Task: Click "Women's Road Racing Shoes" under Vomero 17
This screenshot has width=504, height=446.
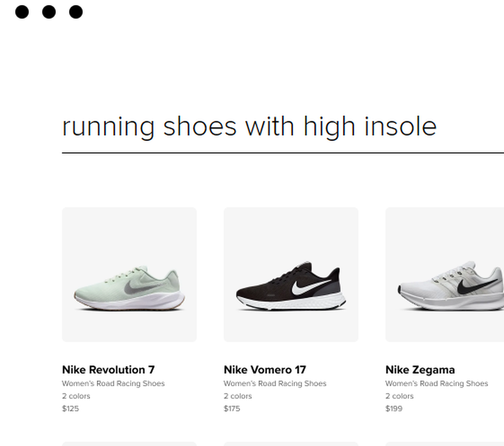Action: click(x=275, y=384)
